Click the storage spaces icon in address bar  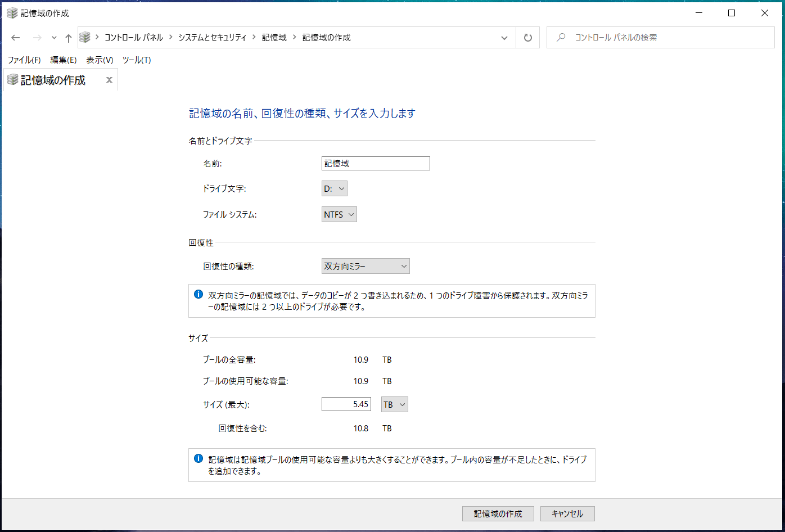pyautogui.click(x=85, y=38)
